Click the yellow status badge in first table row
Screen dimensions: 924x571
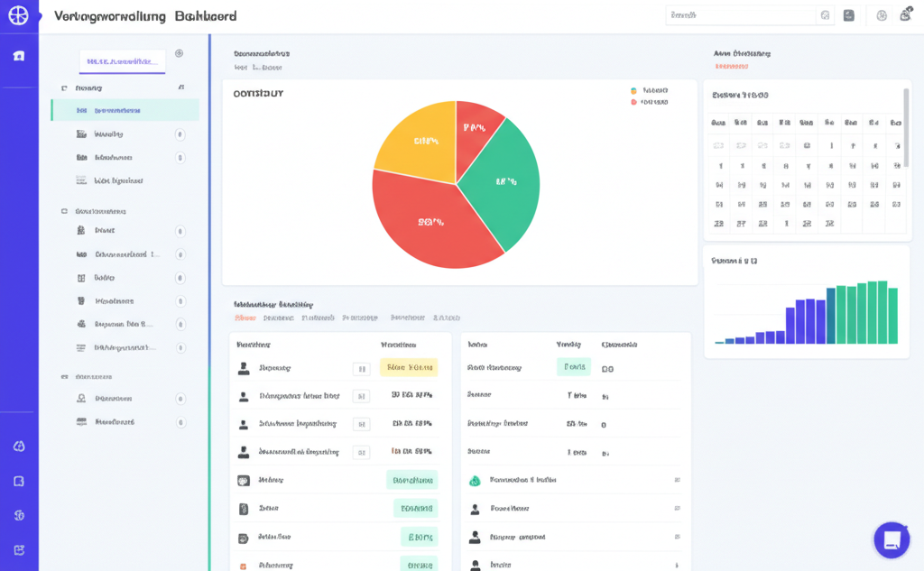tap(409, 367)
